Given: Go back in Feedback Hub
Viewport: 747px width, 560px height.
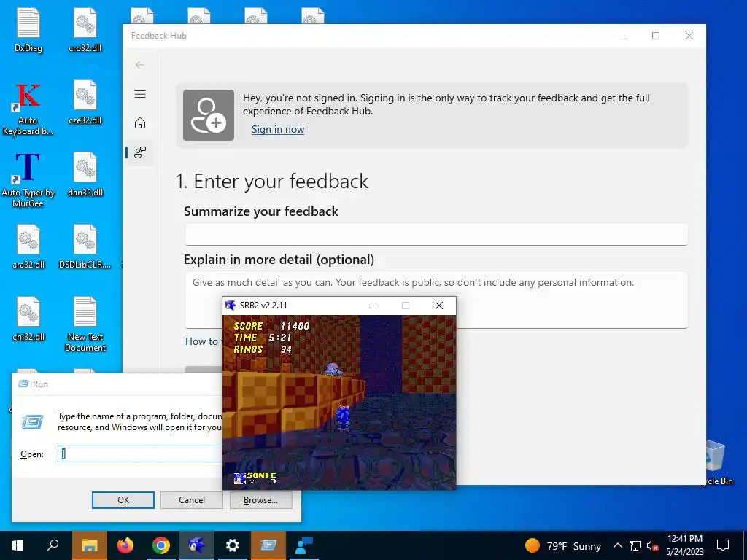Looking at the screenshot, I should pyautogui.click(x=139, y=65).
